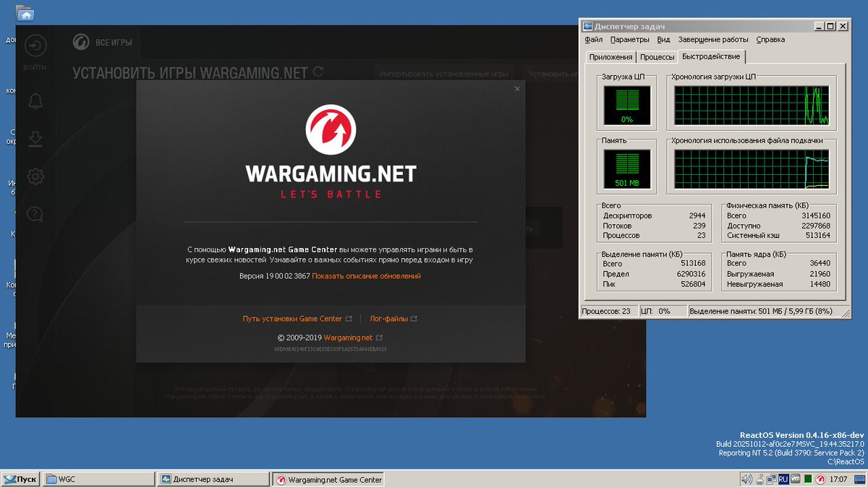
Task: Click the login (Войти) icon in sidebar
Action: (x=35, y=46)
